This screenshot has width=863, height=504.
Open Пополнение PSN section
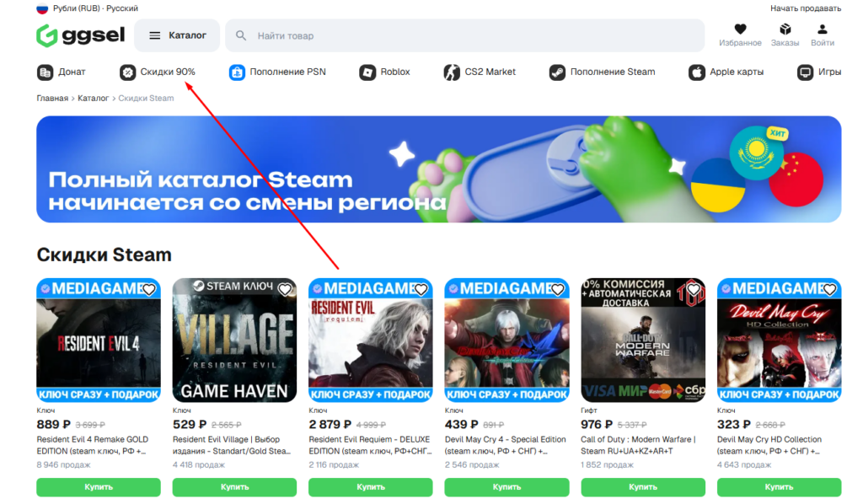[277, 72]
